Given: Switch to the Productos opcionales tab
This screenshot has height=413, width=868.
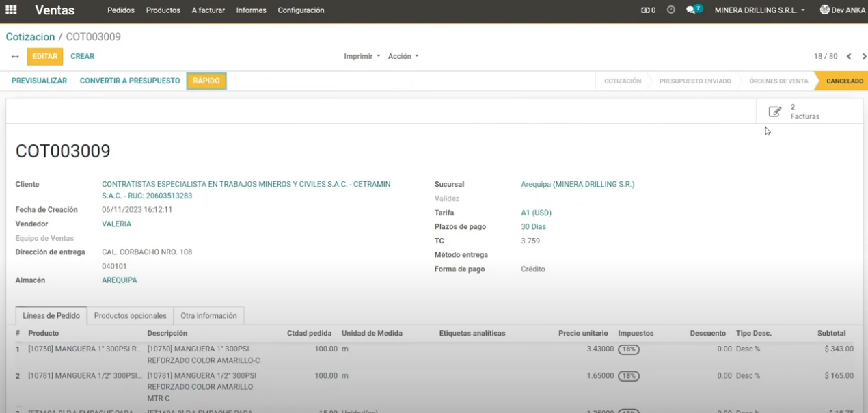Looking at the screenshot, I should tap(130, 316).
